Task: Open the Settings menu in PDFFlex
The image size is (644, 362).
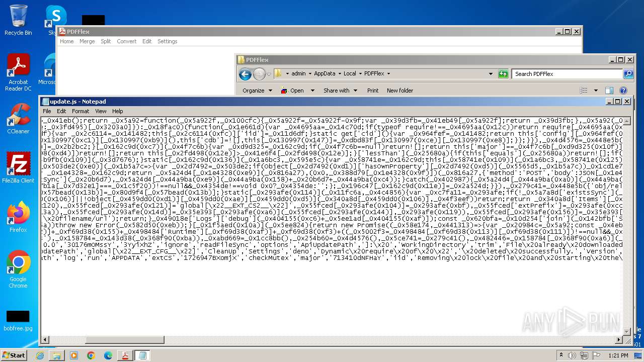Action: tap(168, 41)
